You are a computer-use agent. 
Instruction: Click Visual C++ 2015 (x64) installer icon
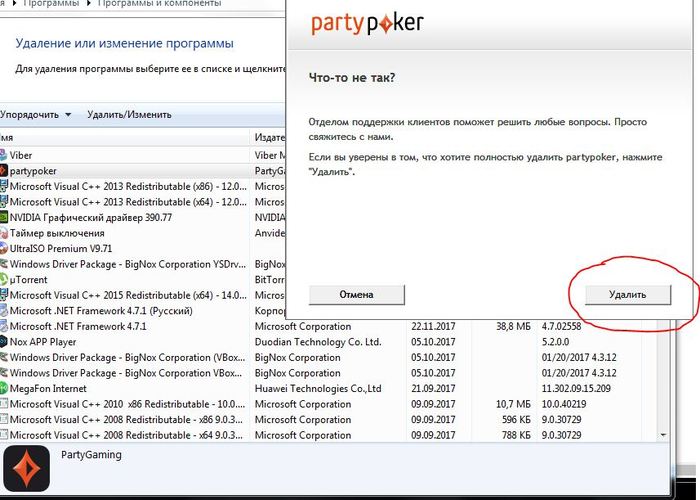4,295
